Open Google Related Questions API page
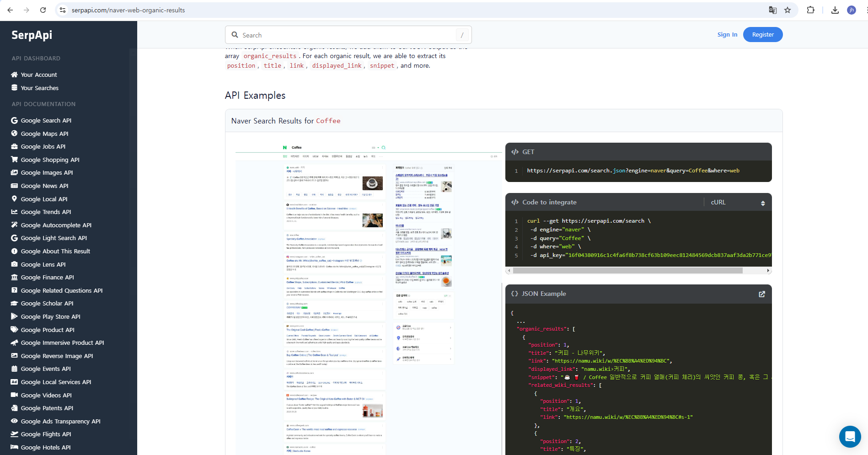This screenshot has height=455, width=868. pyautogui.click(x=62, y=290)
